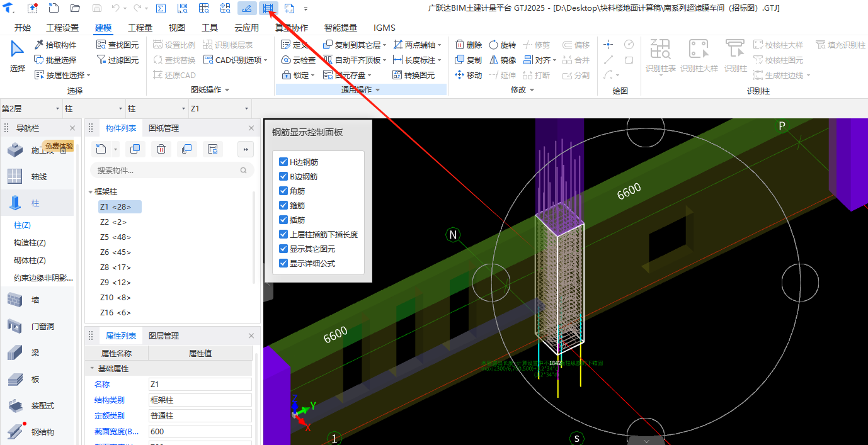Click the 复制 copy tool in 修改 group
This screenshot has height=445, width=868.
(468, 60)
